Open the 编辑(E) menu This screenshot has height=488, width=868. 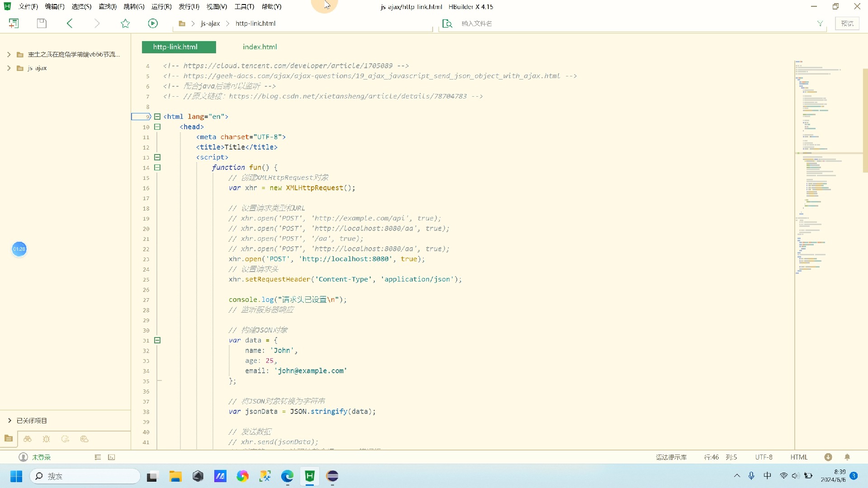tap(54, 7)
